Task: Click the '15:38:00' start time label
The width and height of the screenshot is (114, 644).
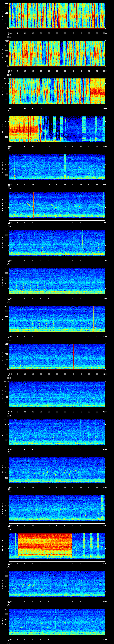Action: 9,298
